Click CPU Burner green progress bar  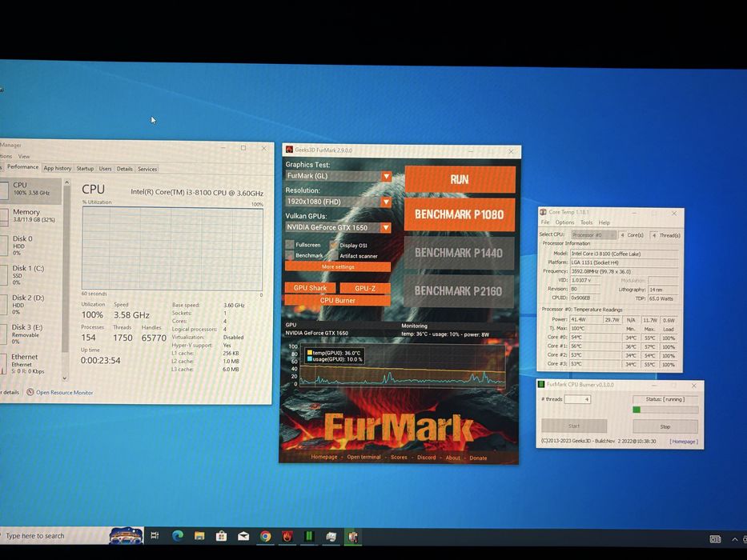pyautogui.click(x=665, y=410)
